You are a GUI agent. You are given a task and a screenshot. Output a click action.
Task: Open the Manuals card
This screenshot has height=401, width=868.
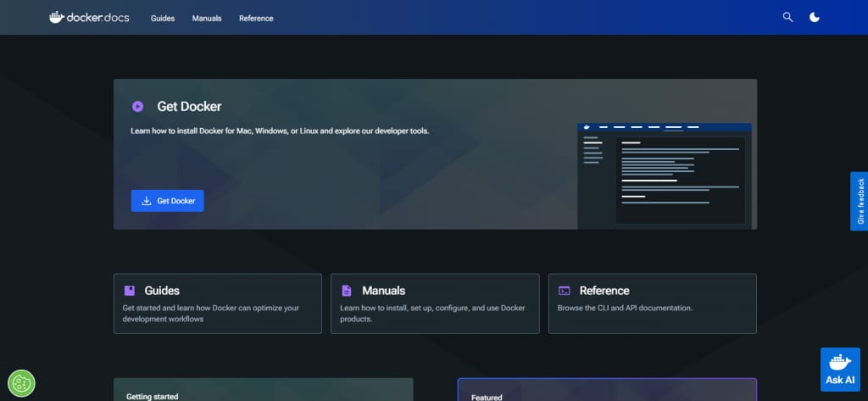pyautogui.click(x=435, y=304)
